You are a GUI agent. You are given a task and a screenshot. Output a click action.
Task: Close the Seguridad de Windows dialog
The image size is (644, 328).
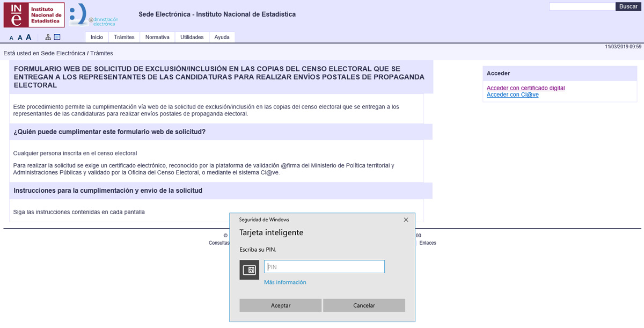coord(406,220)
